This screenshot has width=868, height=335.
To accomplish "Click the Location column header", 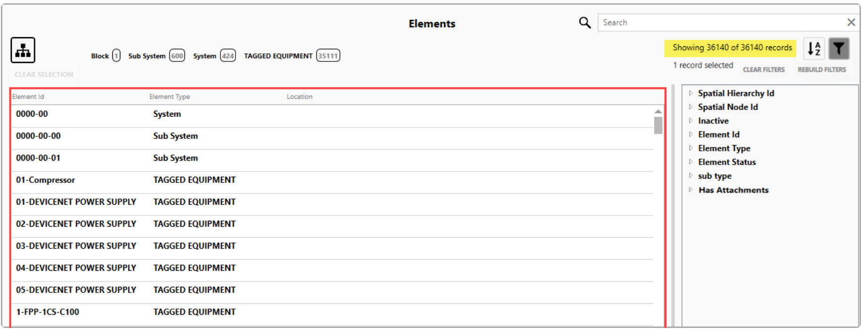I will [299, 96].
